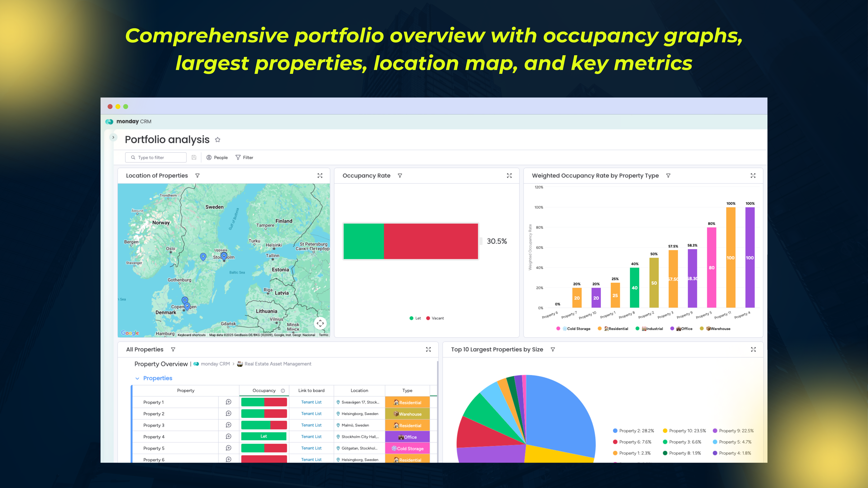Click the Property 11 bar in chart

[731, 257]
